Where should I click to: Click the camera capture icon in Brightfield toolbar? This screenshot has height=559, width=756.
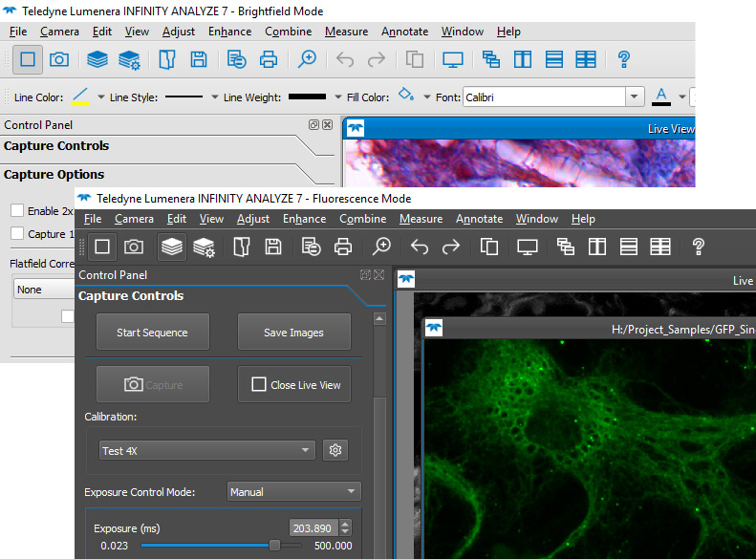coord(59,60)
